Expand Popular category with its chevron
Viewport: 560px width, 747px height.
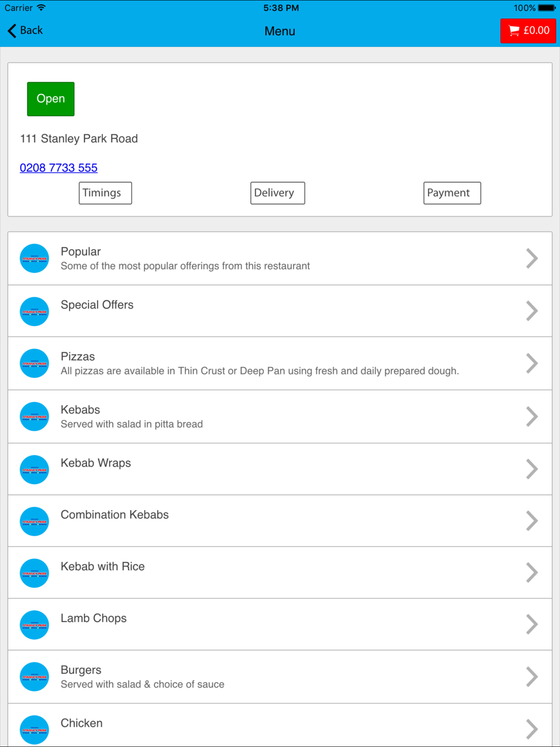tap(532, 258)
